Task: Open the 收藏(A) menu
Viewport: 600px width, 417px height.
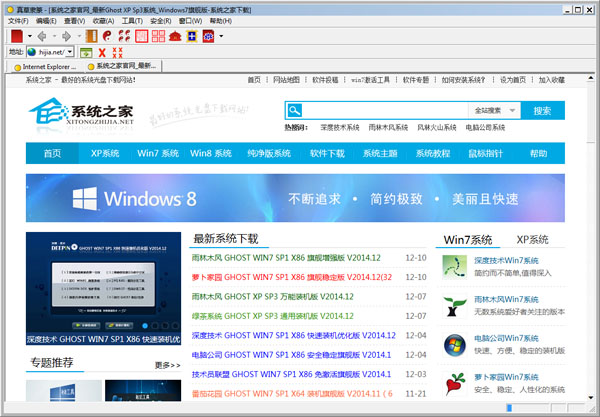Action: pos(103,21)
